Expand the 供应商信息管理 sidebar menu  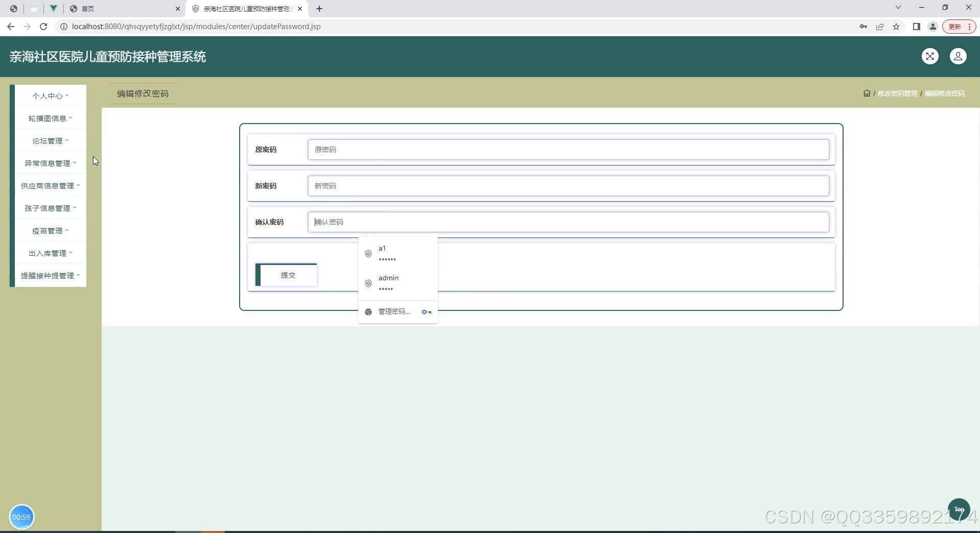(50, 186)
